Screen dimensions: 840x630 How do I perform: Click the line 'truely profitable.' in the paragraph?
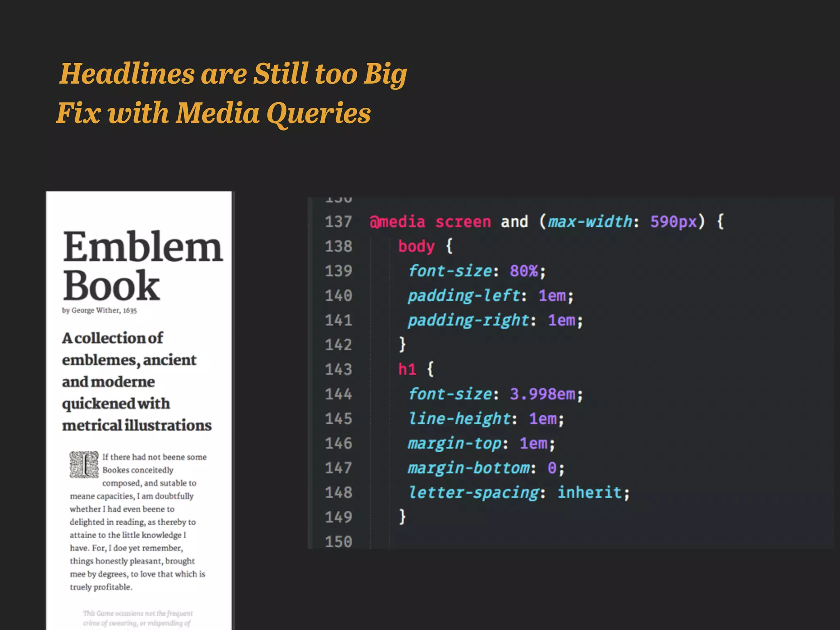[101, 587]
